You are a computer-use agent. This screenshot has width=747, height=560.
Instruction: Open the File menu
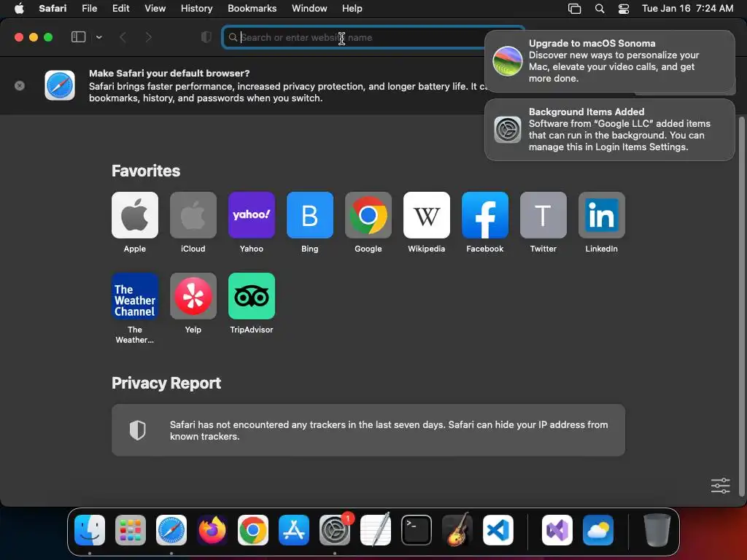(89, 9)
